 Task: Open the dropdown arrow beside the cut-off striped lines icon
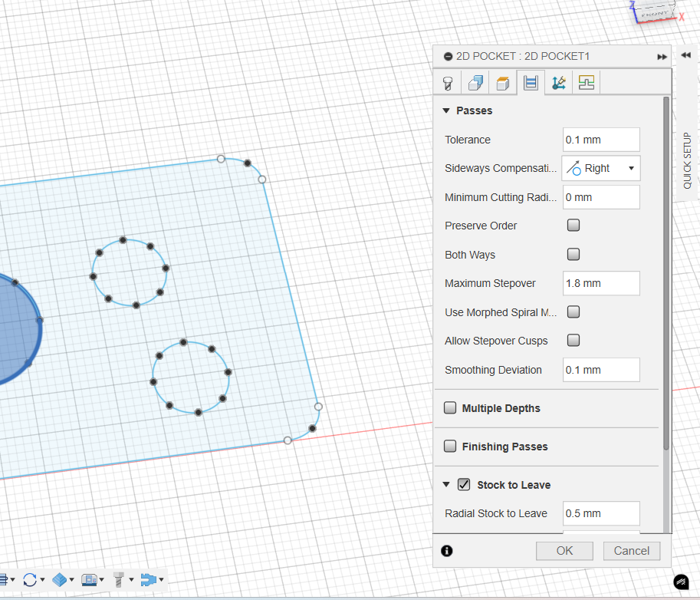click(x=12, y=580)
